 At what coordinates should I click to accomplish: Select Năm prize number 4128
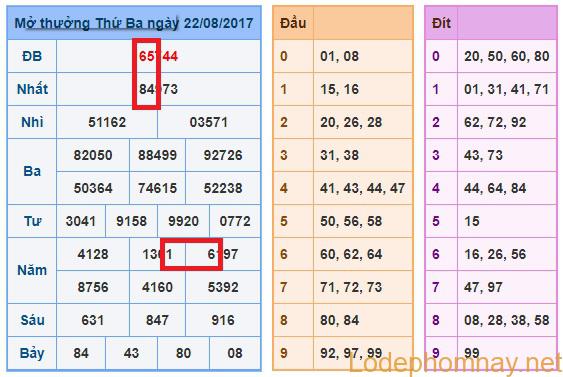(93, 254)
